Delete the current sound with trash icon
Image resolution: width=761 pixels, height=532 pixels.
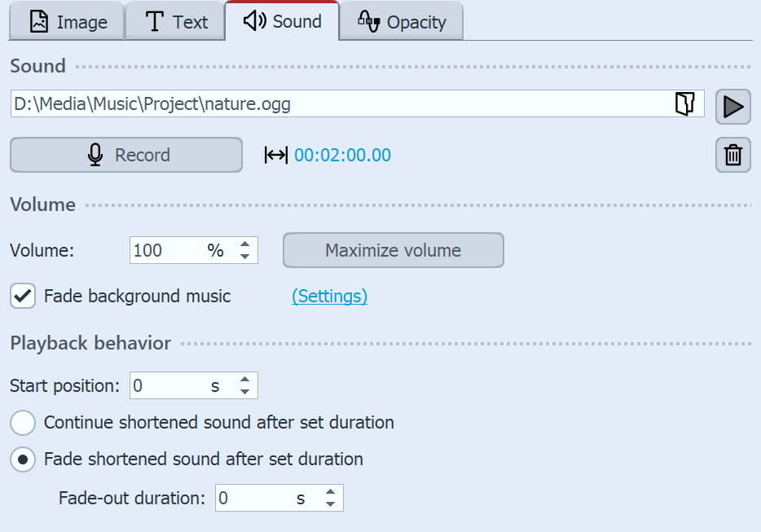(x=732, y=155)
